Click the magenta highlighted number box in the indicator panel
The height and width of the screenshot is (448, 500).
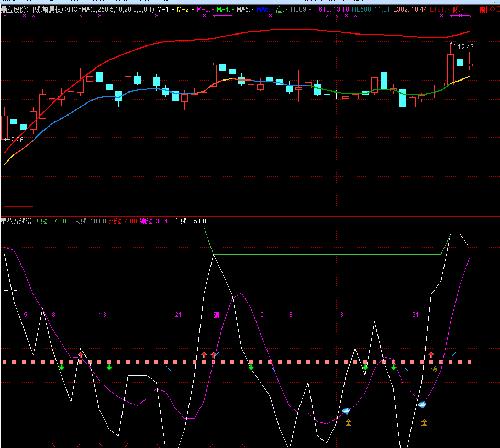tap(217, 315)
